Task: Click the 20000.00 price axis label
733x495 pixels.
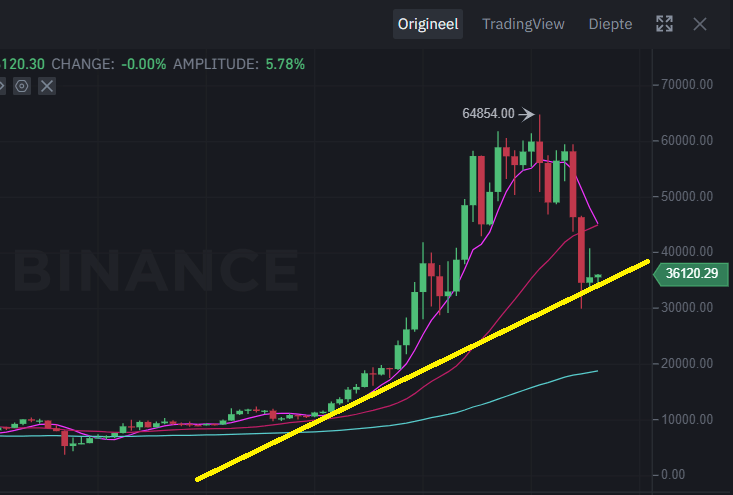Action: click(x=687, y=364)
